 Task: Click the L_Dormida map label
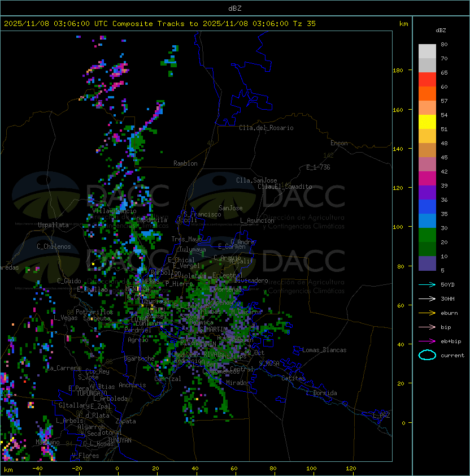point(321,393)
